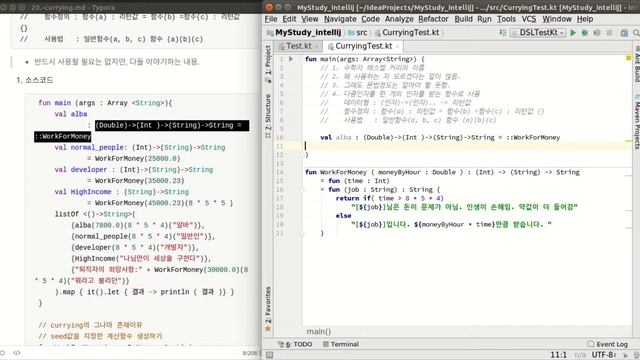
Task: Open the Ant Build side panel
Action: click(636, 64)
